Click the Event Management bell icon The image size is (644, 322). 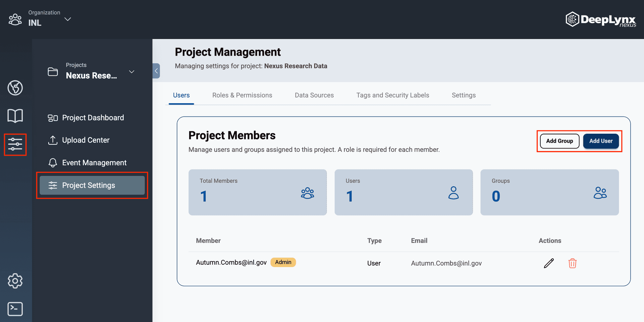click(x=53, y=163)
